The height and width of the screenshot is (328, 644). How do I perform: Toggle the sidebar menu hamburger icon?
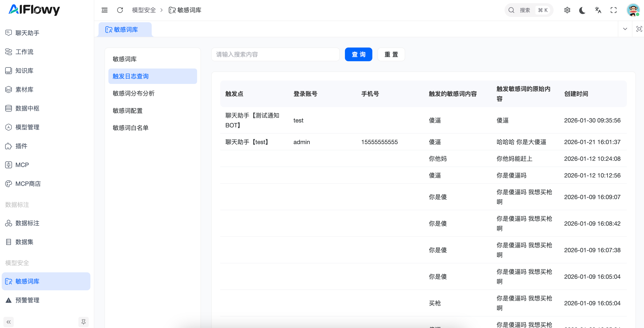[x=105, y=10]
